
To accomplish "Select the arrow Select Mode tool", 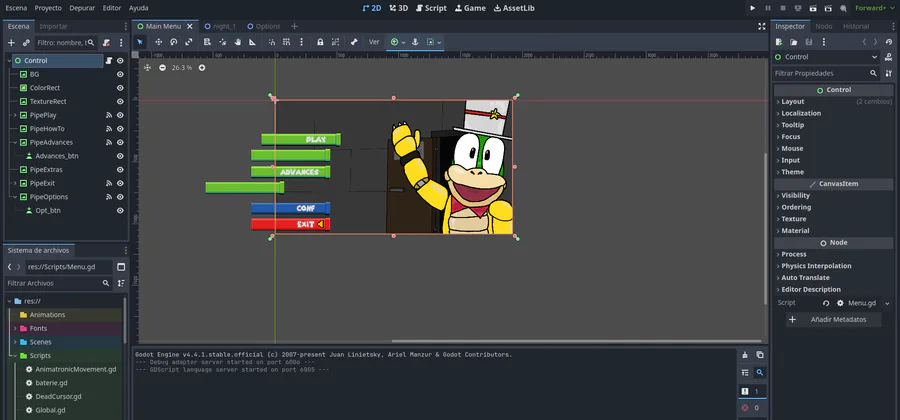I will tap(140, 42).
